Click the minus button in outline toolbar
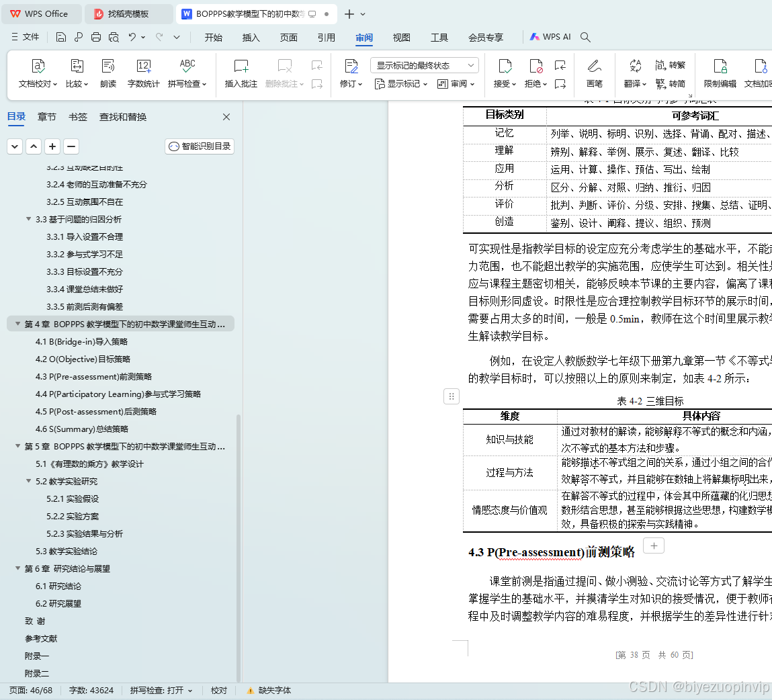 71,146
